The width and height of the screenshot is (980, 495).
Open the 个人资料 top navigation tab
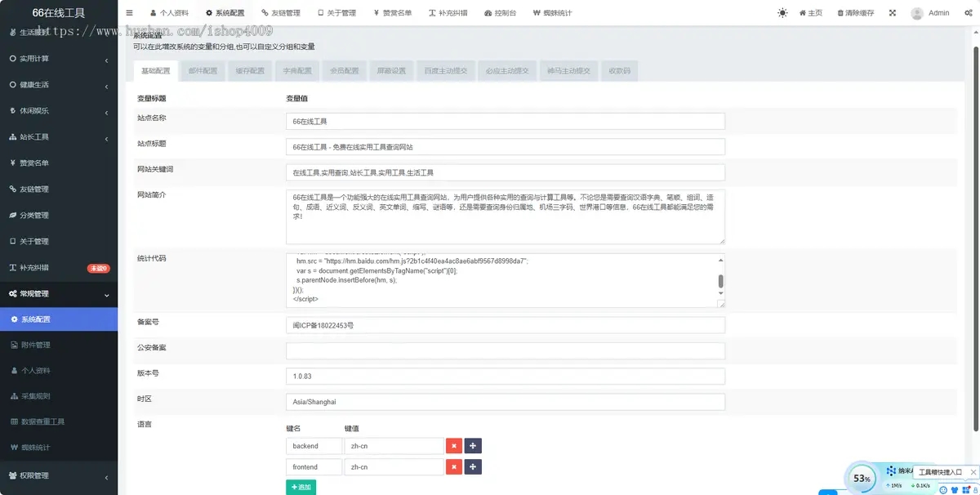169,13
